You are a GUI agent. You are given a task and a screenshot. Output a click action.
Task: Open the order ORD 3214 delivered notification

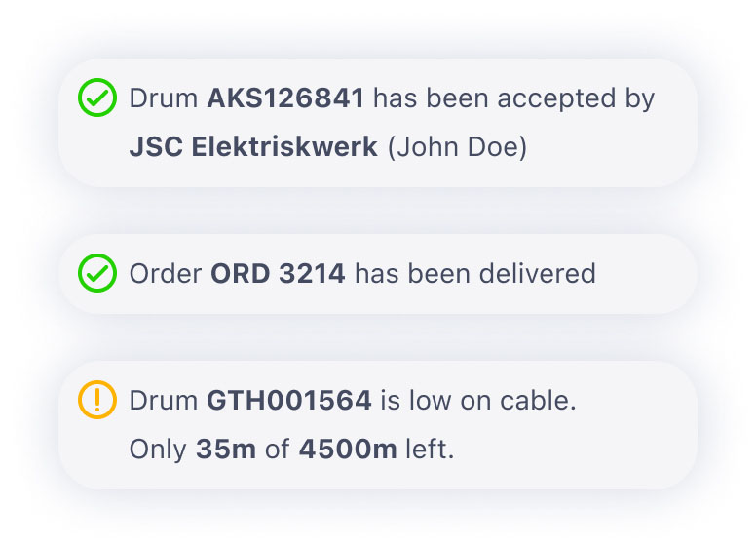tap(378, 274)
